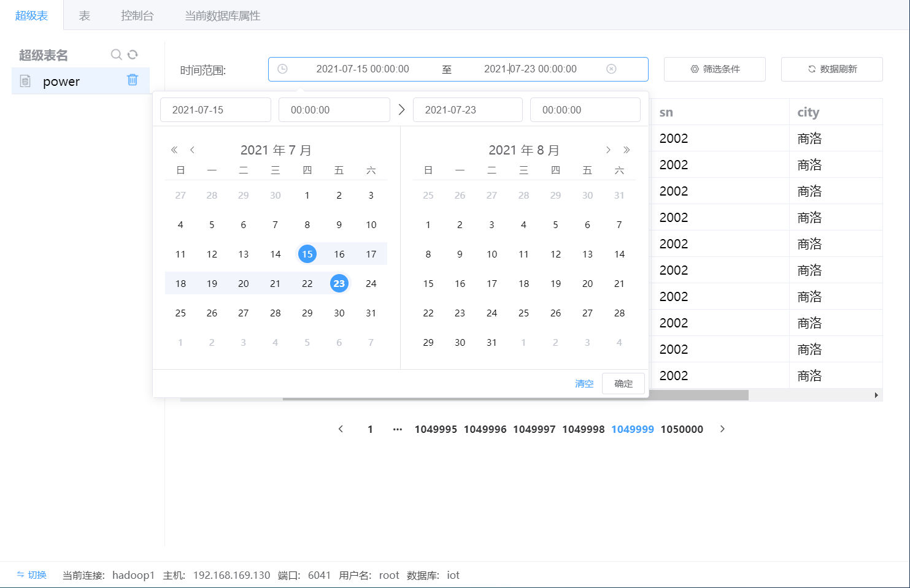Screen dimensions: 910x588
Task: Select August 19 in the right calendar
Action: [x=555, y=283]
